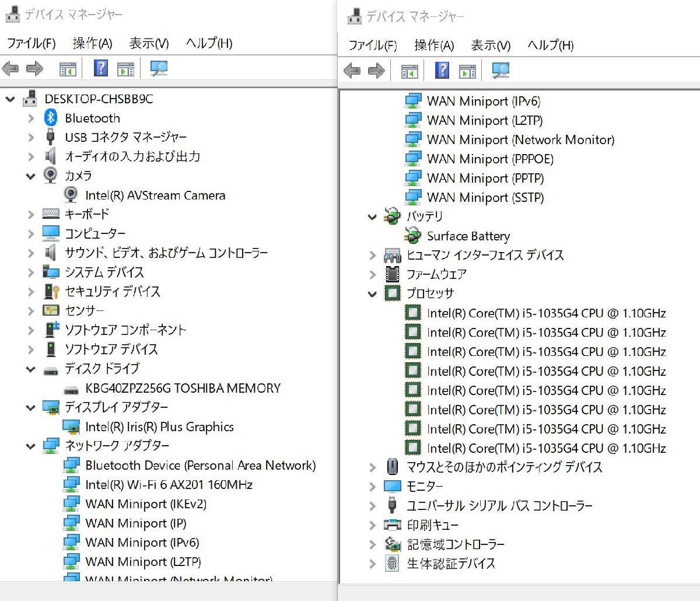Open ファイル(F) menu in left window
Viewport: 700px width, 601px height.
(32, 43)
